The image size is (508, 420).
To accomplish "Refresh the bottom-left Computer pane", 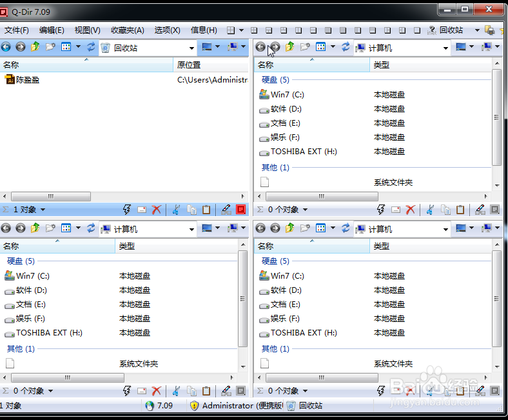I will [91, 228].
